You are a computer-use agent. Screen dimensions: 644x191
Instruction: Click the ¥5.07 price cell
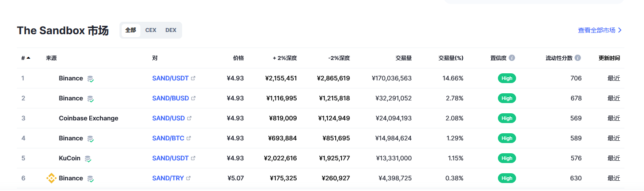(235, 178)
